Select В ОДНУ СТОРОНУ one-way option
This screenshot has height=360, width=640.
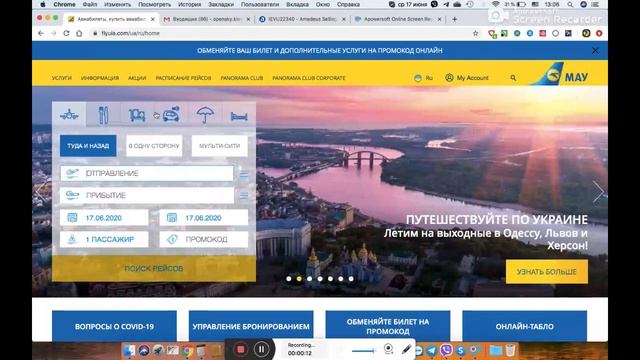[154, 146]
